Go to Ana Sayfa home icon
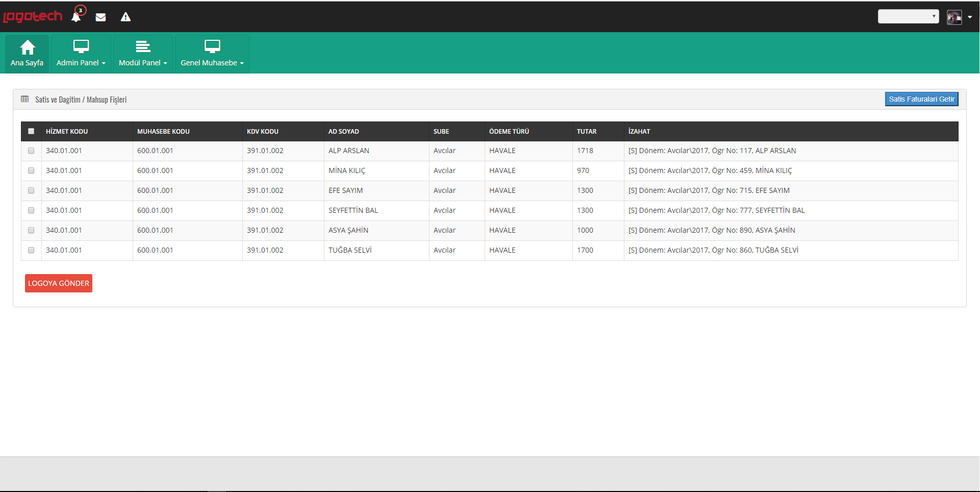Screen dimensions: 980x492 point(28,47)
